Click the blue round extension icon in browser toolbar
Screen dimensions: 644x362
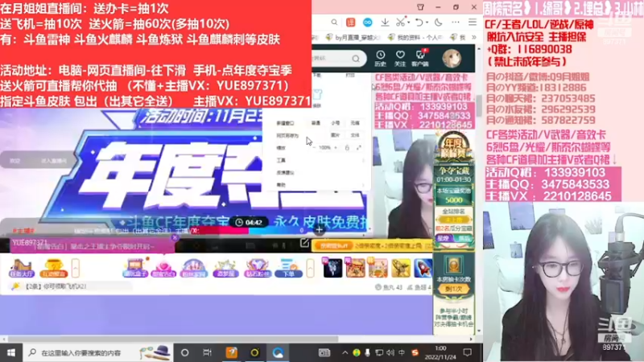click(368, 23)
